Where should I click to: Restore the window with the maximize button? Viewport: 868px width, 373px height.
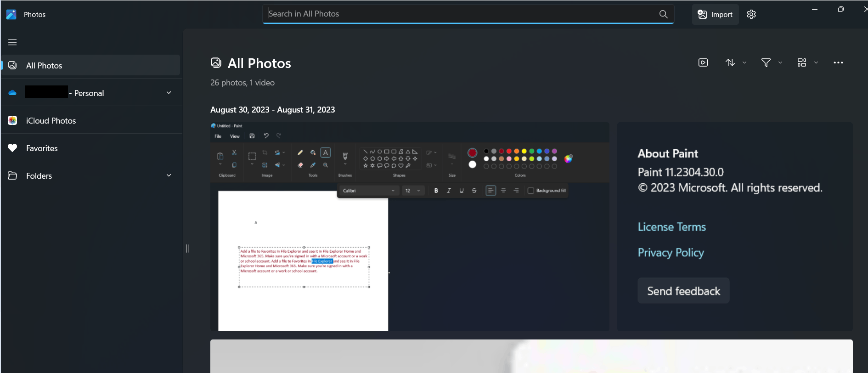click(x=840, y=9)
